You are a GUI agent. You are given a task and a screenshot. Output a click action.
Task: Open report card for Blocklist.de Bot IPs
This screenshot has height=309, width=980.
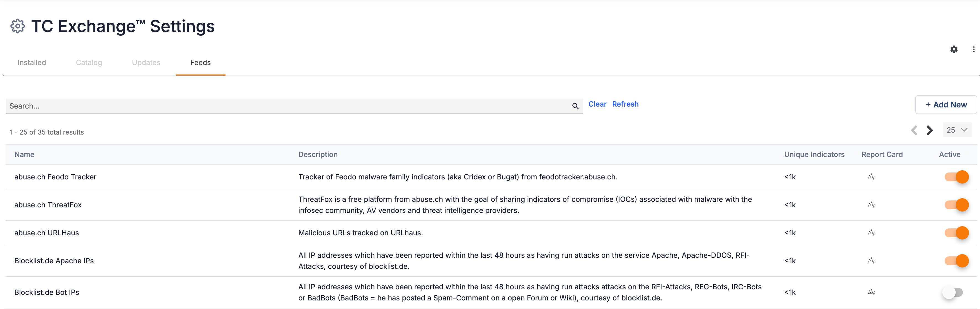(x=871, y=292)
